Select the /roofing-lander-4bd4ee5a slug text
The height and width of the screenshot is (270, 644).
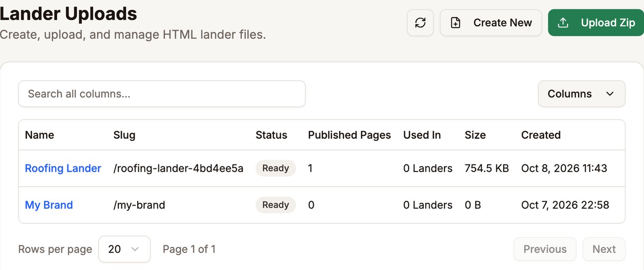tap(178, 168)
